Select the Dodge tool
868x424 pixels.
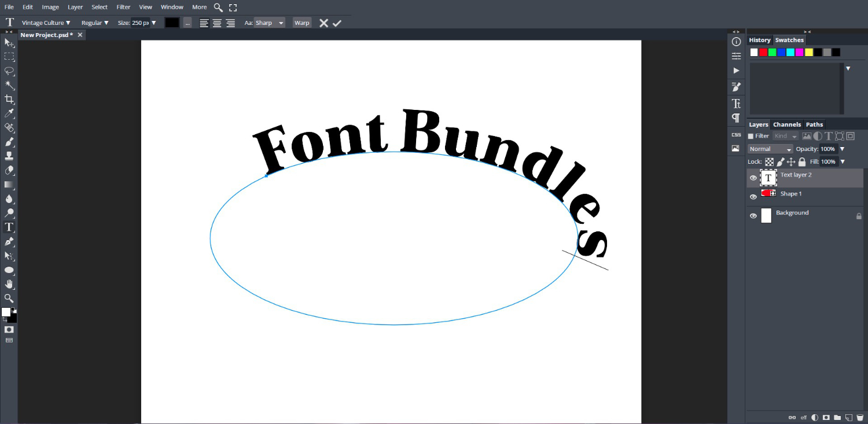9,213
